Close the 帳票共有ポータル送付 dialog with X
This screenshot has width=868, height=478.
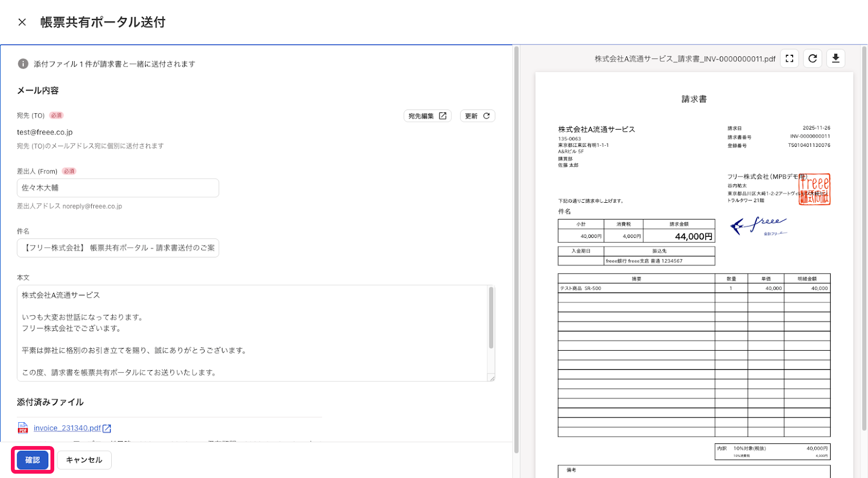click(22, 22)
